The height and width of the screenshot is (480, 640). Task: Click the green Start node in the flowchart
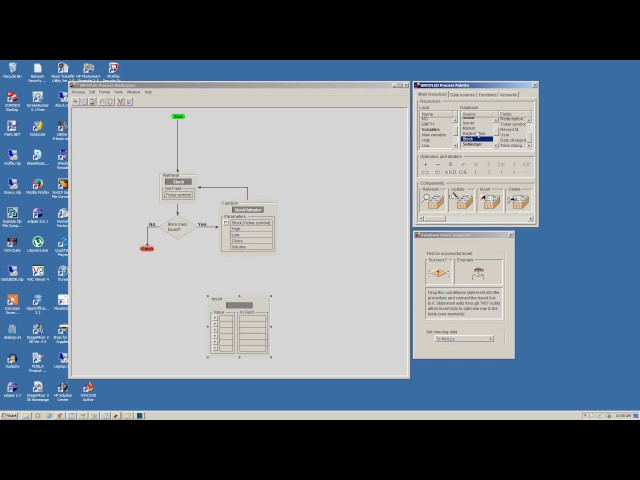pyautogui.click(x=178, y=116)
